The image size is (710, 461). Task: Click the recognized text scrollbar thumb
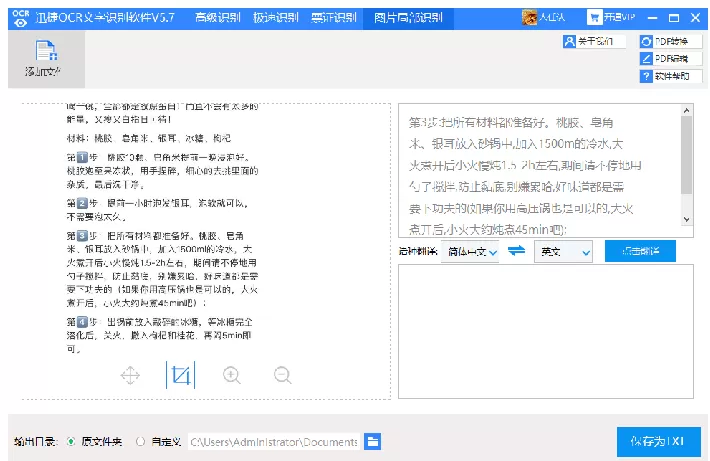point(686,155)
